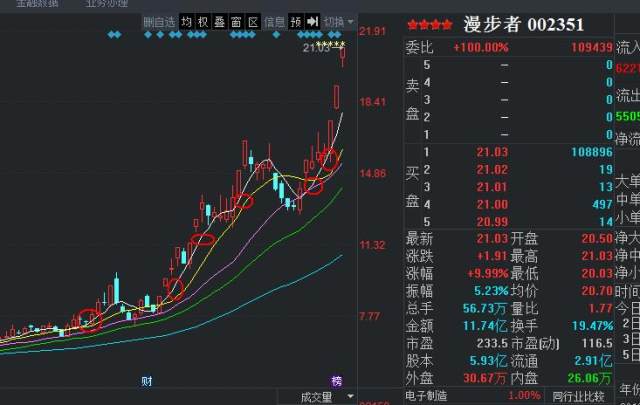The image size is (640, 405).
Task: Click the 振幅 value 5.23%
Action: coord(491,291)
